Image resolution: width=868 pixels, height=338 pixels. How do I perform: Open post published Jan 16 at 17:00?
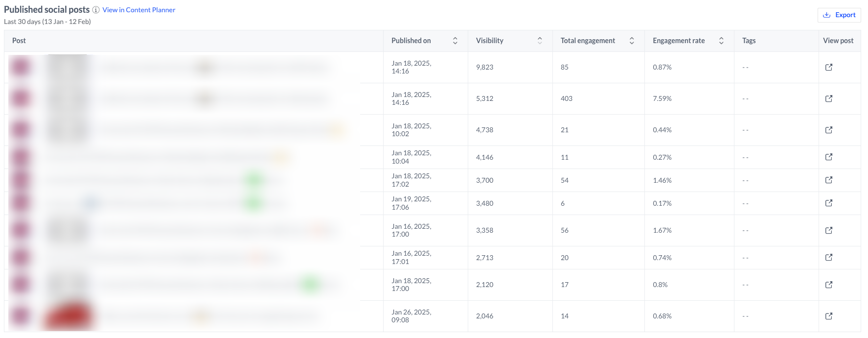click(x=828, y=230)
